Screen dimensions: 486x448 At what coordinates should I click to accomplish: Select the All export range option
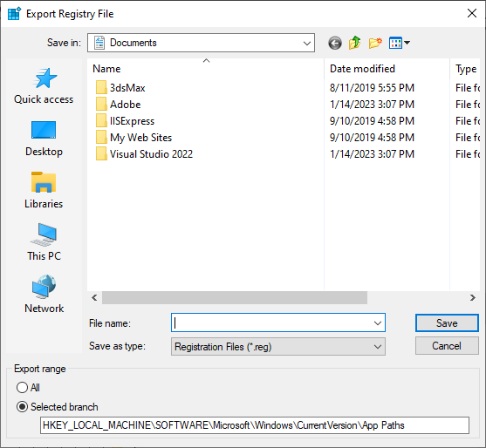coord(28,387)
